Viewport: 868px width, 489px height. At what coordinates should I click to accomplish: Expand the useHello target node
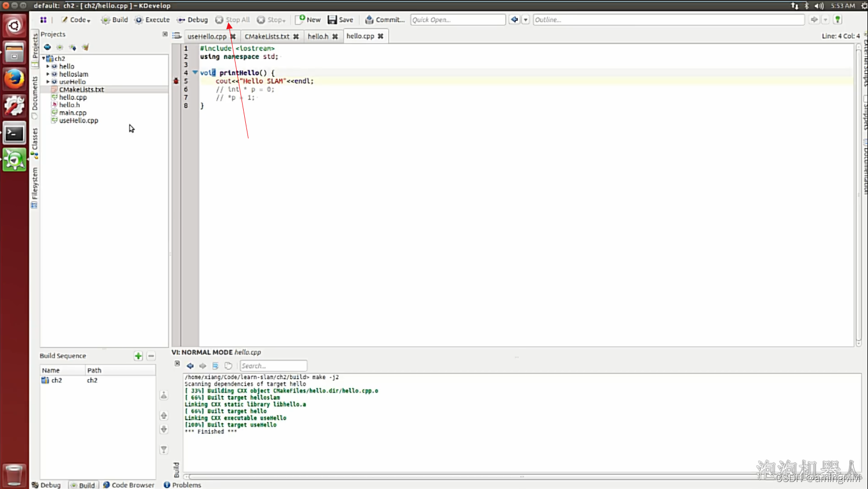[x=48, y=81]
